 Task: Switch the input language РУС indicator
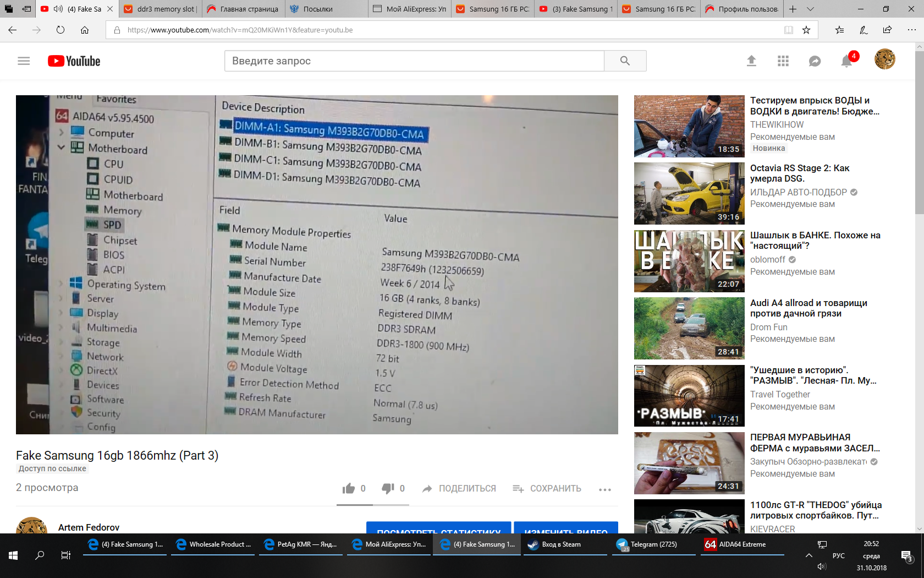pyautogui.click(x=838, y=555)
